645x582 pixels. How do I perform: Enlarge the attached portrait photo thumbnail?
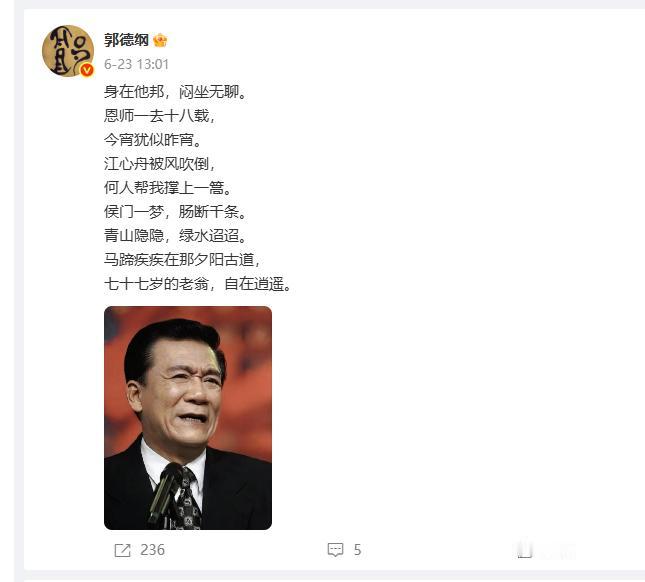click(188, 418)
